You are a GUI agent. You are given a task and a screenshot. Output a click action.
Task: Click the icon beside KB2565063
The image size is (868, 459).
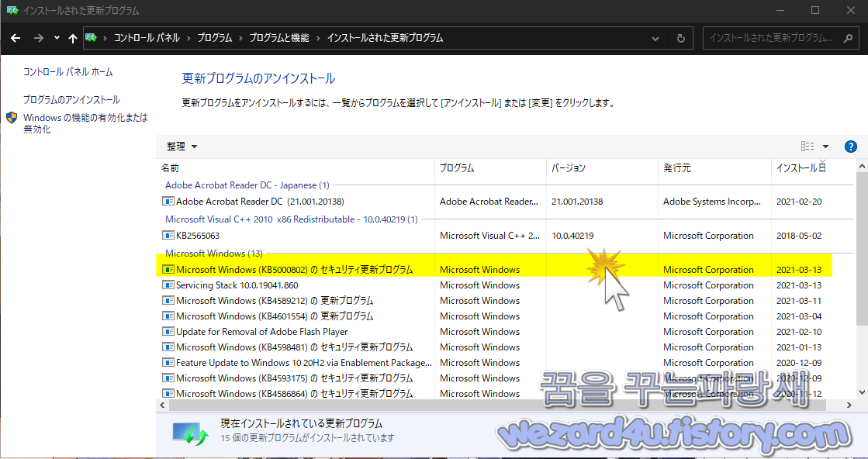tap(168, 236)
